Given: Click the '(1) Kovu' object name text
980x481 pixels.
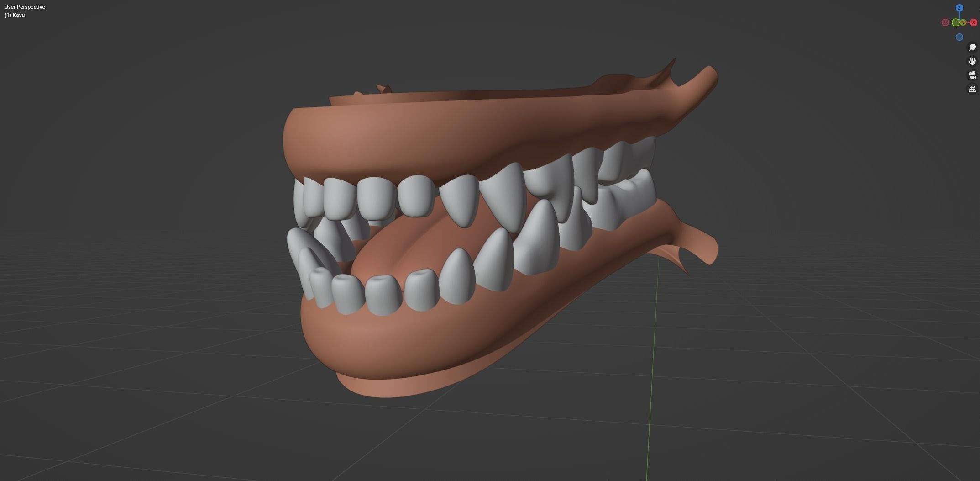Looking at the screenshot, I should 15,15.
